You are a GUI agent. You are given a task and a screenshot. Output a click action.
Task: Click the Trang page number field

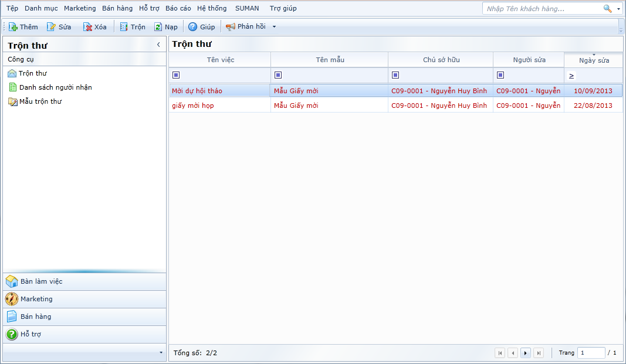tap(591, 353)
